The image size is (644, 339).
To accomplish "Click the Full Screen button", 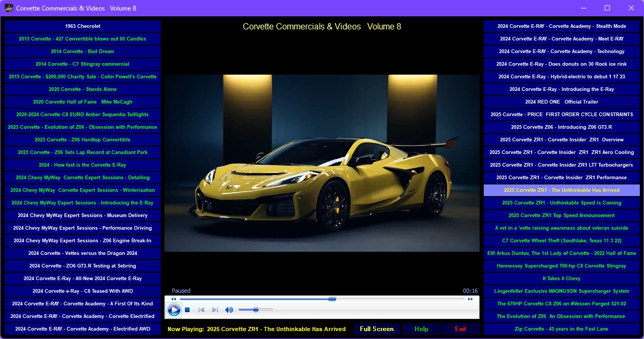I will point(377,329).
